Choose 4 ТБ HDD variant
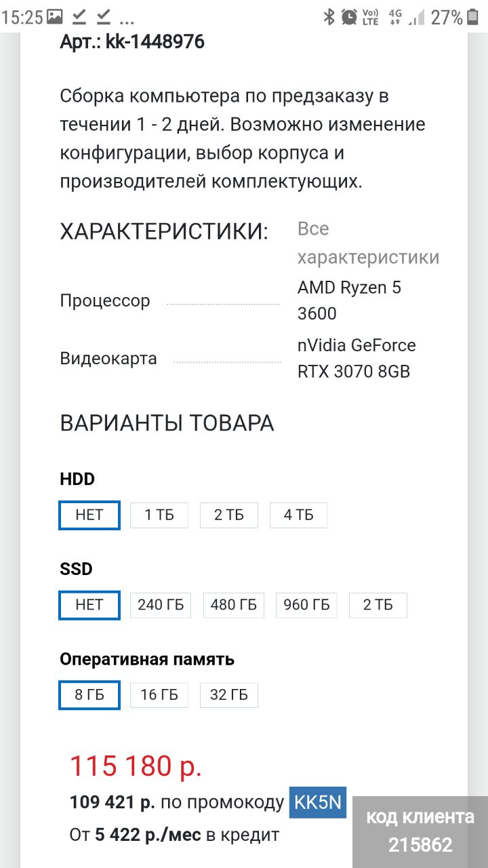Screen dimensions: 488x868 (x=298, y=515)
